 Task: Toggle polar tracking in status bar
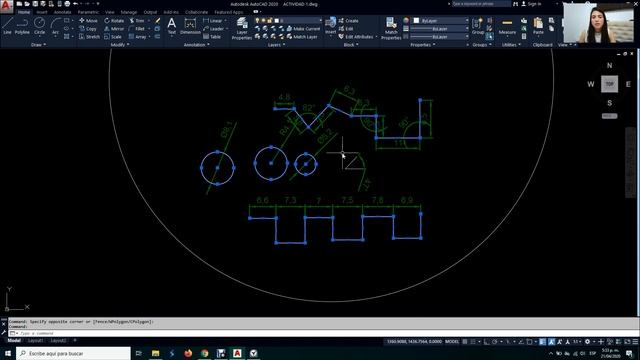[x=494, y=342]
